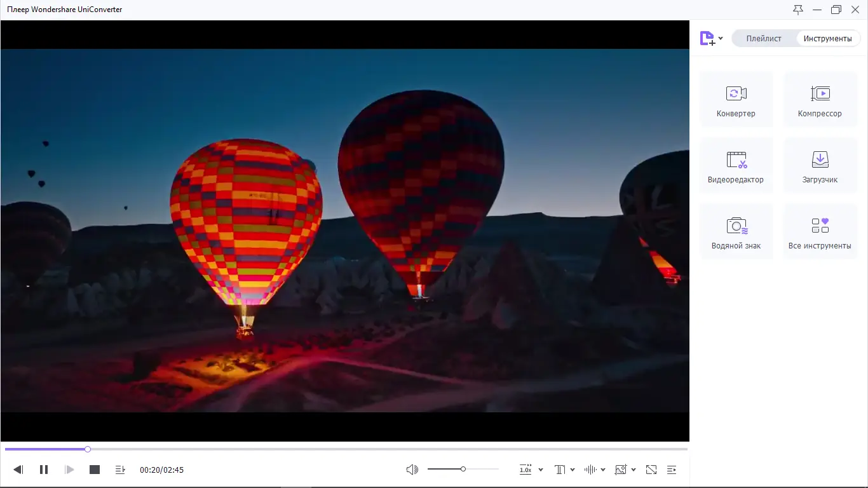Pause the video playback

pos(44,470)
